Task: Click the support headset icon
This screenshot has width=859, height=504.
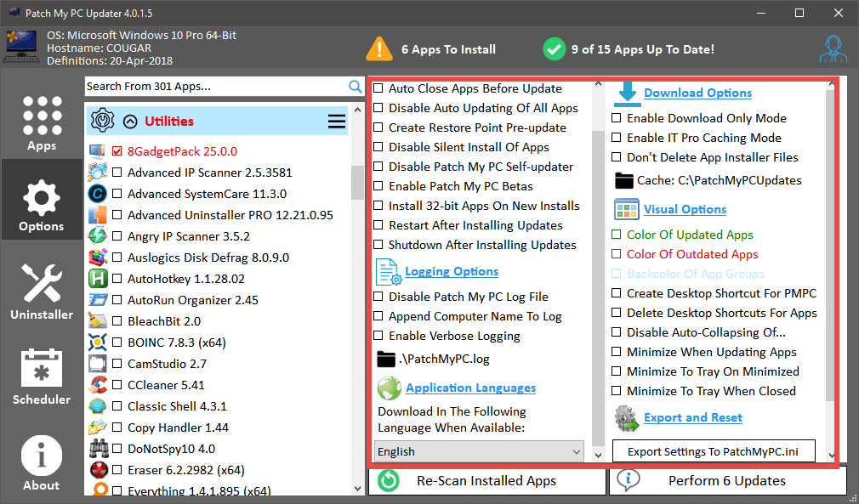Action: pyautogui.click(x=833, y=49)
